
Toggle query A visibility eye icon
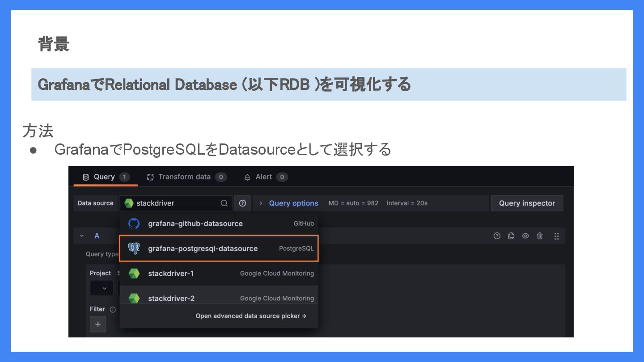pyautogui.click(x=525, y=236)
